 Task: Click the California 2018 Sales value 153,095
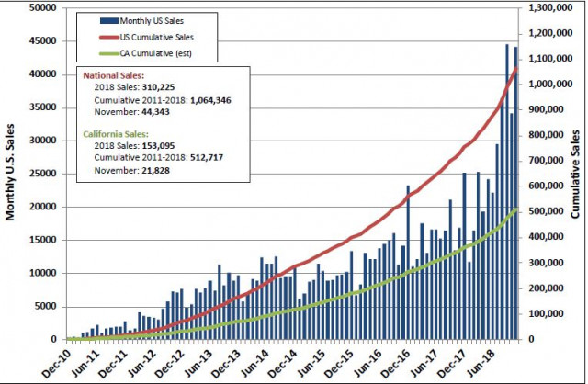(x=158, y=146)
